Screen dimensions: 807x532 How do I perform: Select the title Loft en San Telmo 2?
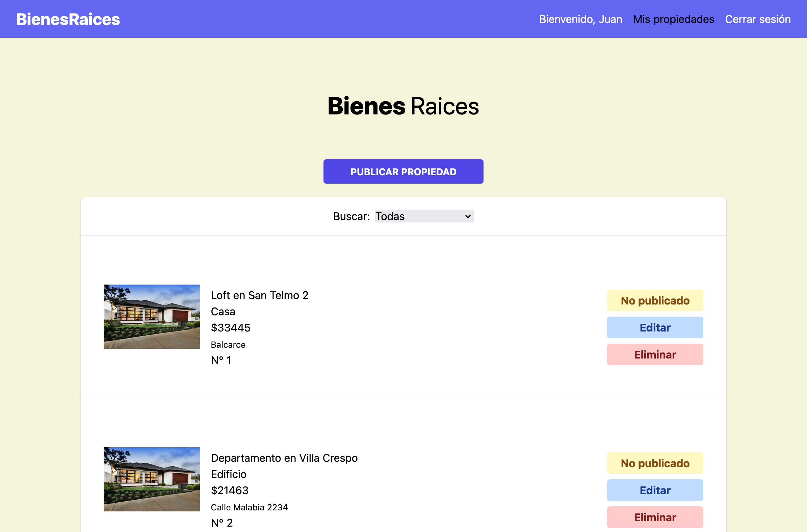click(x=259, y=295)
